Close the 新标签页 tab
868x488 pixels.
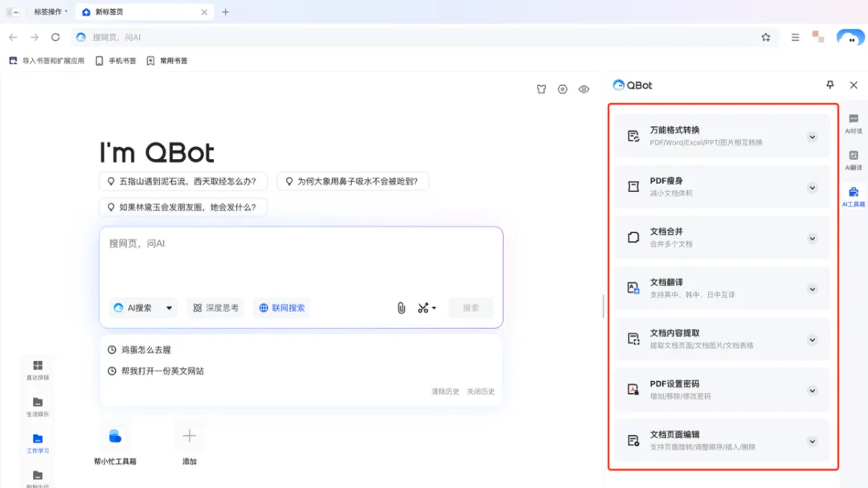[x=204, y=12]
